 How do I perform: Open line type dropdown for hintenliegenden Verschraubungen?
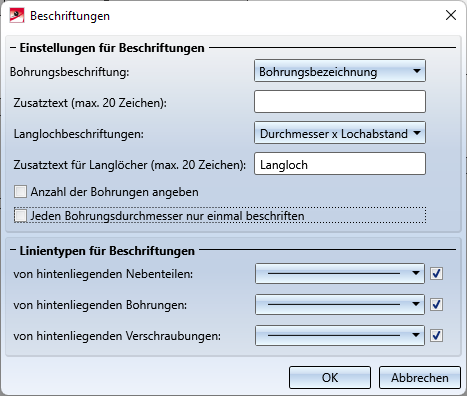pos(340,335)
